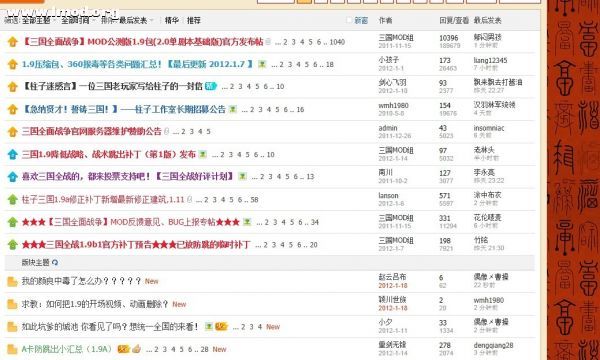Click author 小孩子 on 360报毒 thread
600x360 pixels.
(389, 60)
